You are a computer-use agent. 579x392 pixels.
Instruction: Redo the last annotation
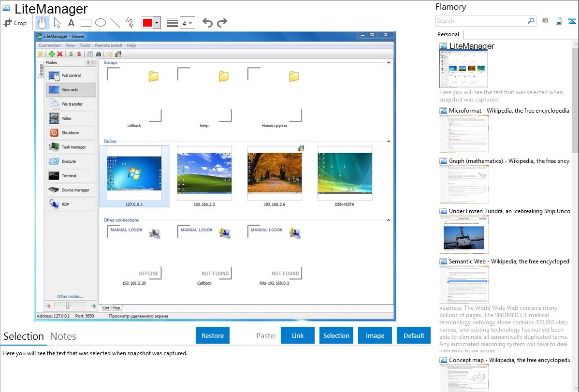coord(222,23)
